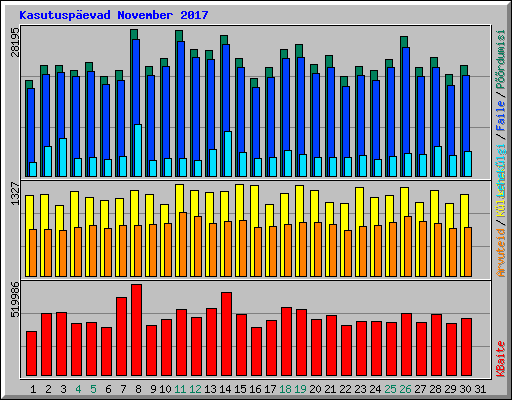Select the bottom axis value 519986

click(16, 299)
